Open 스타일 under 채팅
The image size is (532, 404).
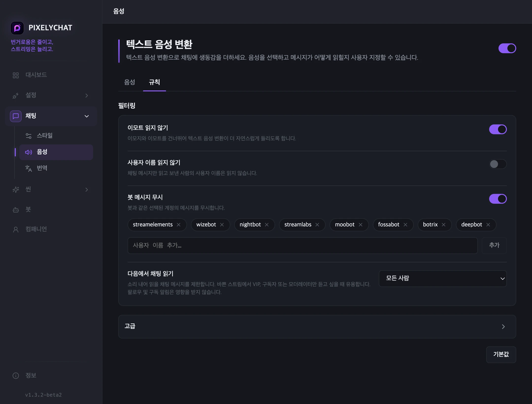point(56,136)
